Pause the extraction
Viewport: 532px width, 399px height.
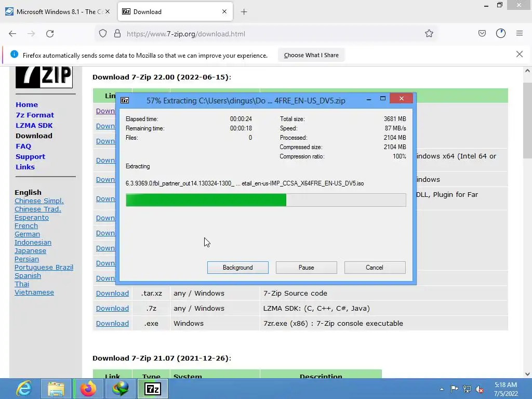click(307, 268)
